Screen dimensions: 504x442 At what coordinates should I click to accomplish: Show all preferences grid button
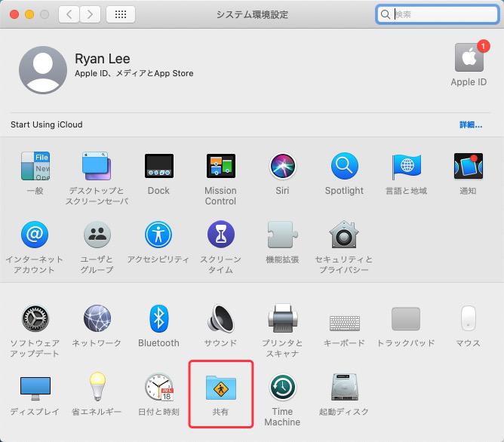coord(121,14)
